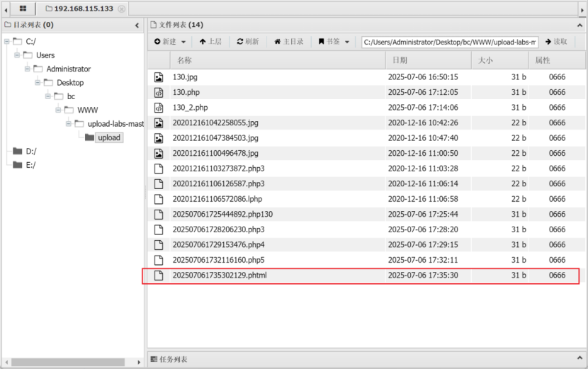Select the C:/ drive folder icon
The height and width of the screenshot is (369, 588).
[x=17, y=41]
